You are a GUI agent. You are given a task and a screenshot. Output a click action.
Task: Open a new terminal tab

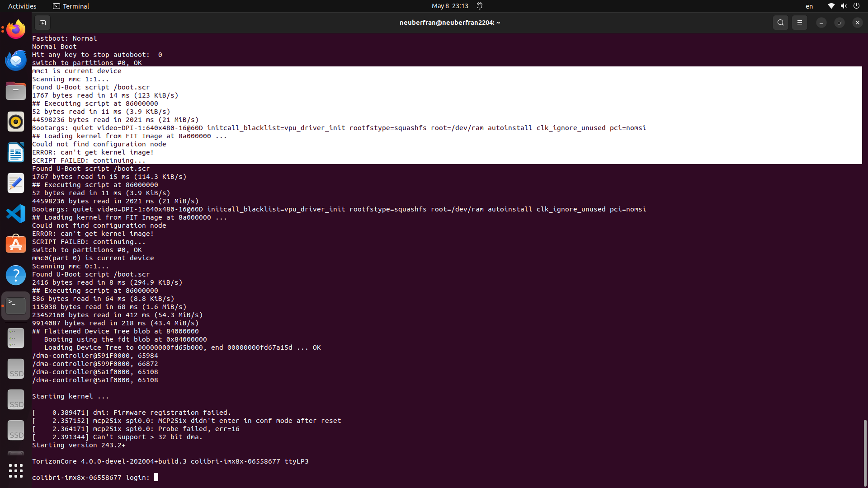pos(42,23)
